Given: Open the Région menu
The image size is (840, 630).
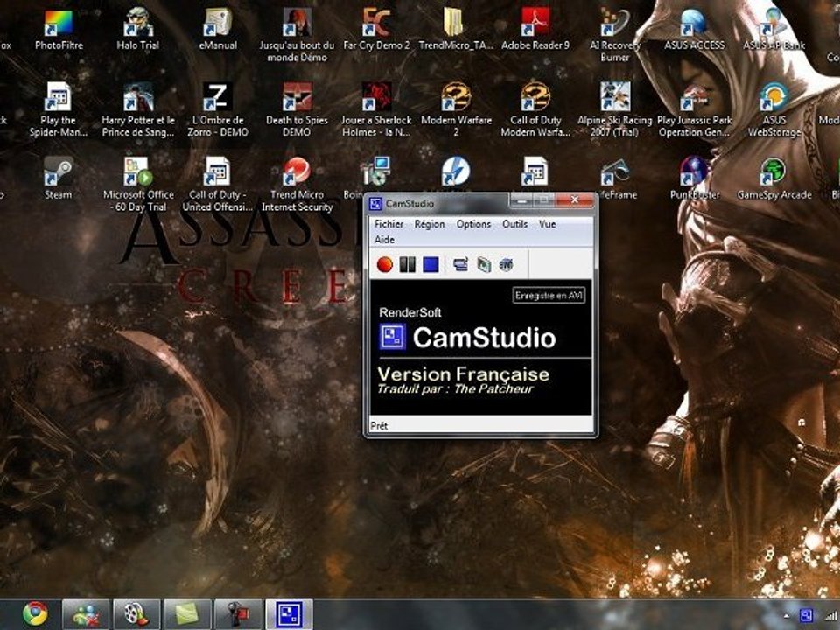Looking at the screenshot, I should click(x=430, y=224).
